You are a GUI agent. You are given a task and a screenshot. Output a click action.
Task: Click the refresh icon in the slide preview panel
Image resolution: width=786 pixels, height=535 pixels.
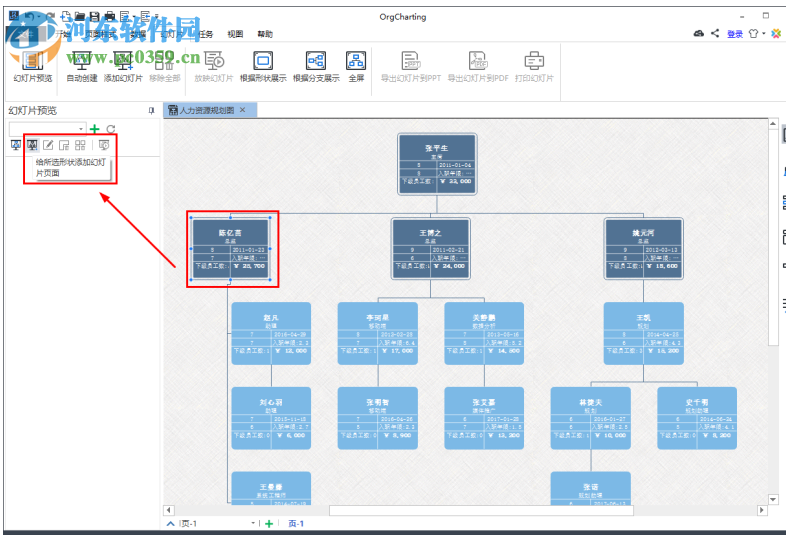[x=111, y=129]
